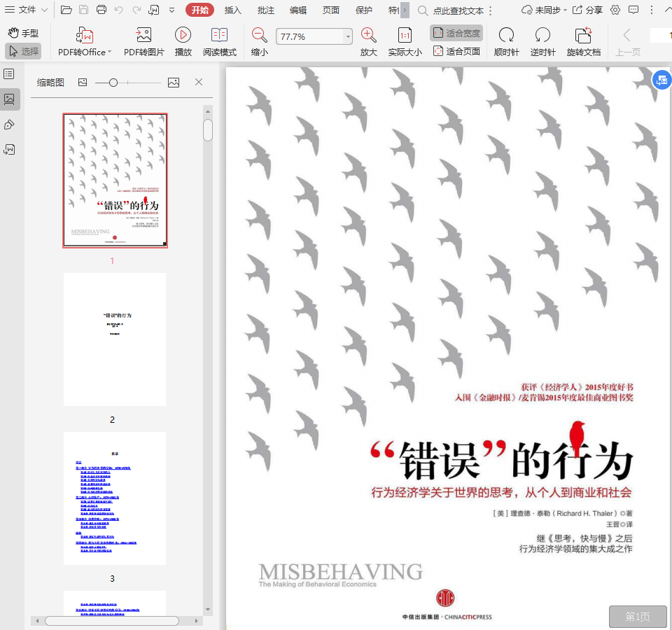
Task: Click thumbnail panel scroll down arrow
Action: [x=208, y=609]
